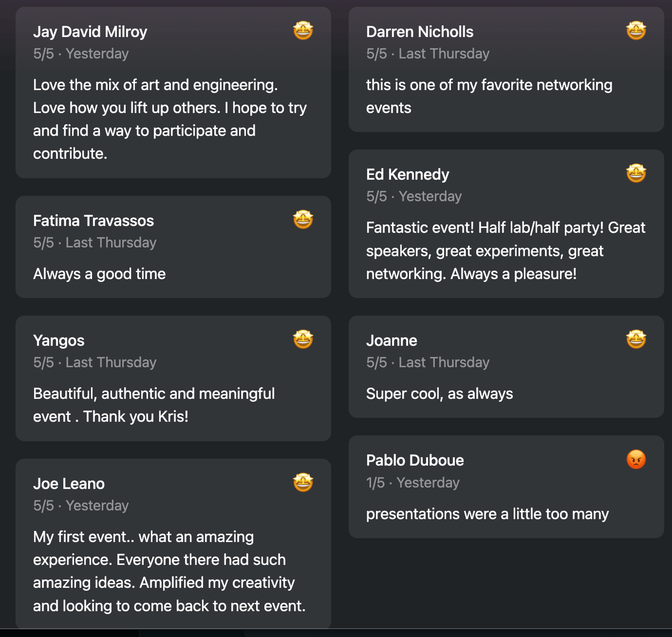Click the review text "Always a good time"
This screenshot has width=672, height=637.
[x=100, y=274]
